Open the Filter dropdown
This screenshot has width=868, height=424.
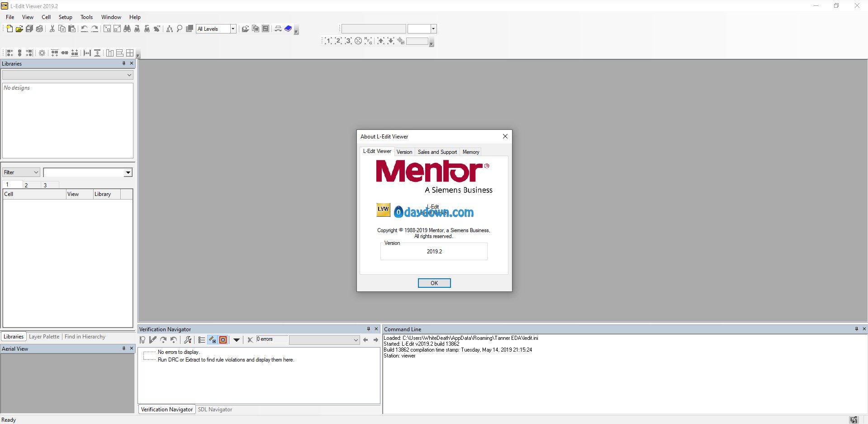(x=21, y=172)
